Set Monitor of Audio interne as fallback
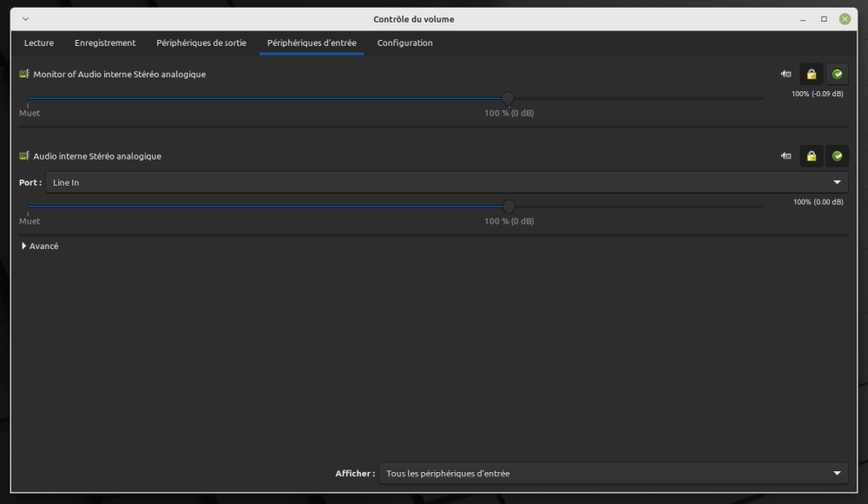Image resolution: width=868 pixels, height=504 pixels. click(x=837, y=74)
